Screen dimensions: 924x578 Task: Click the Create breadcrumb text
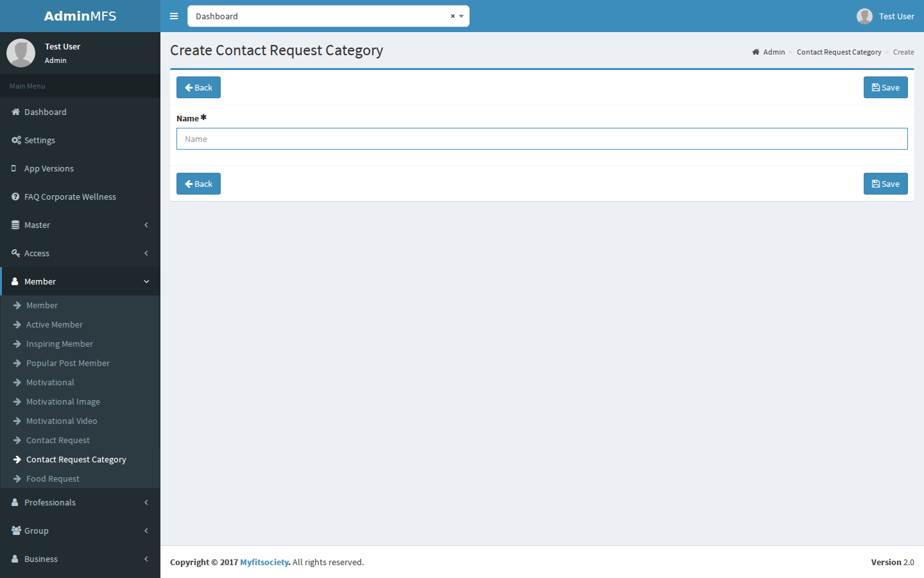click(x=903, y=52)
